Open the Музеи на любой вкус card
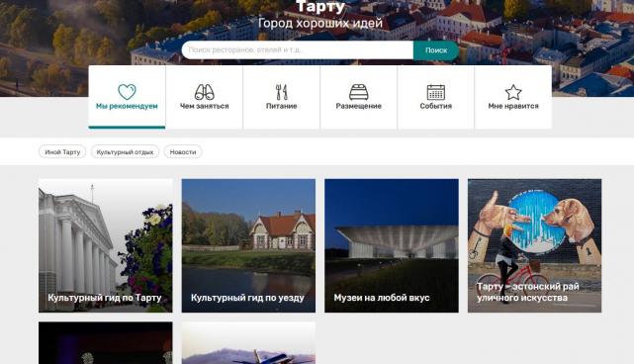The image size is (634, 364). [392, 245]
